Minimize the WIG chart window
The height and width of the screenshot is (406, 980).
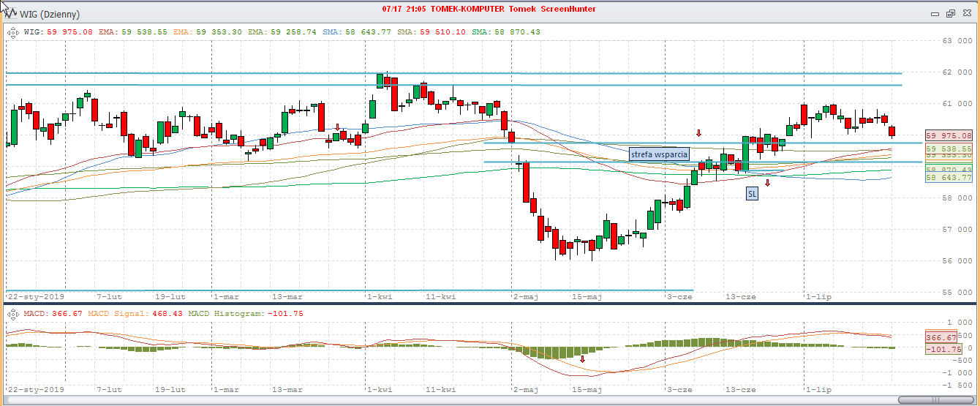pos(935,14)
